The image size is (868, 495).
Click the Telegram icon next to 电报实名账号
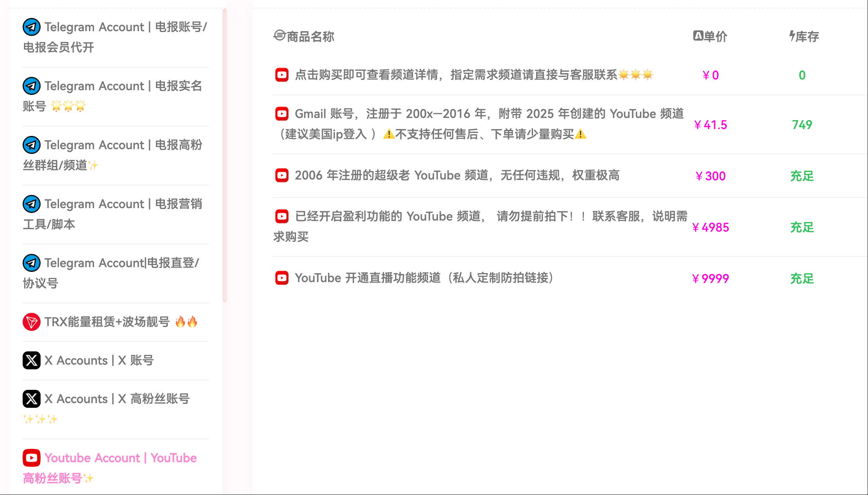[32, 86]
